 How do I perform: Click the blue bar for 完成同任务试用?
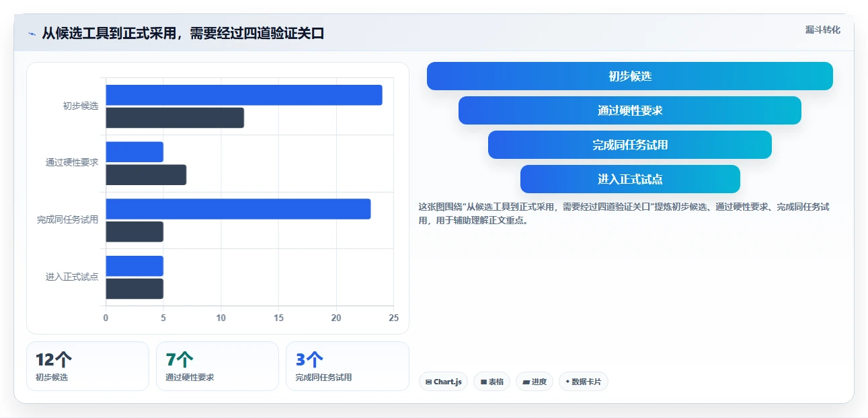[x=238, y=209]
